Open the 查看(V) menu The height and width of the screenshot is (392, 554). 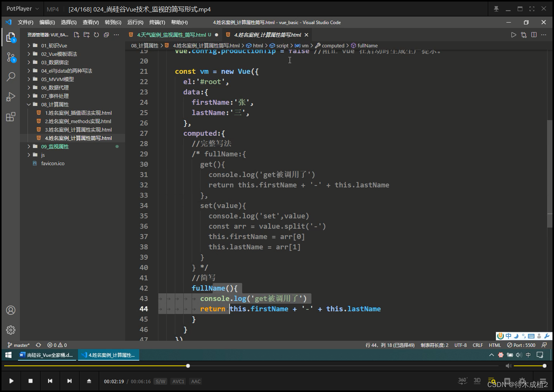(91, 23)
